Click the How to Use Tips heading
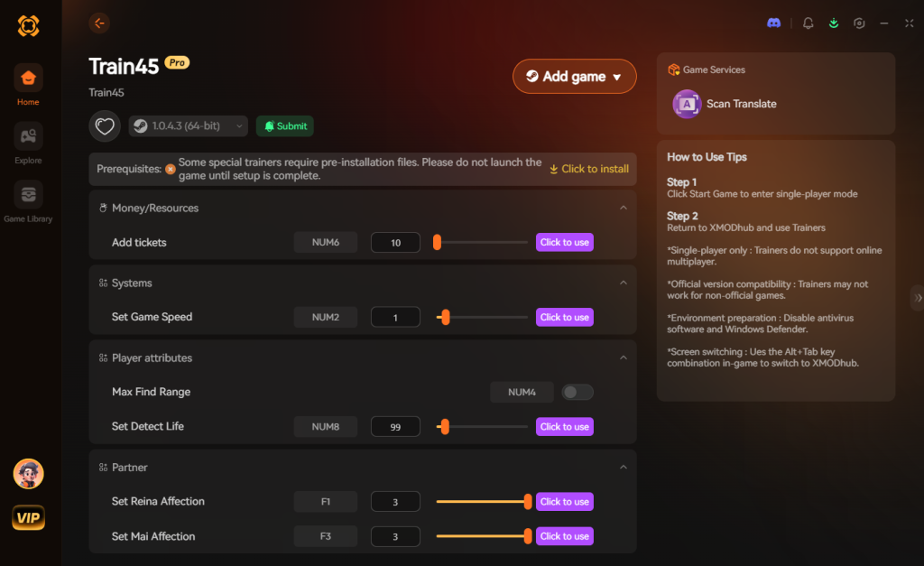Image resolution: width=924 pixels, height=566 pixels. [707, 157]
